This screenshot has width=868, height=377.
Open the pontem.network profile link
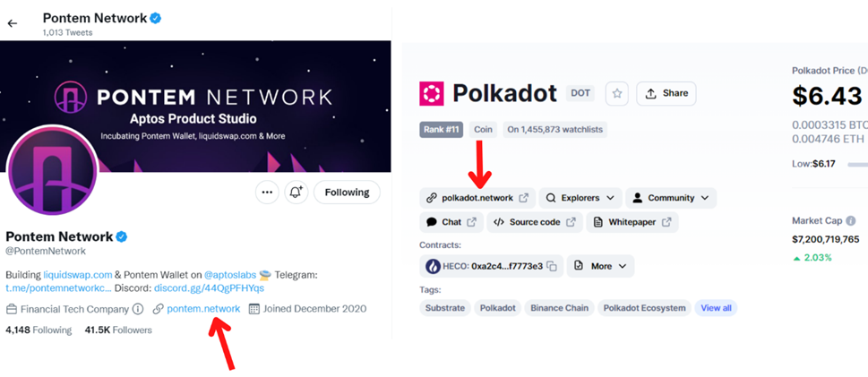(203, 309)
